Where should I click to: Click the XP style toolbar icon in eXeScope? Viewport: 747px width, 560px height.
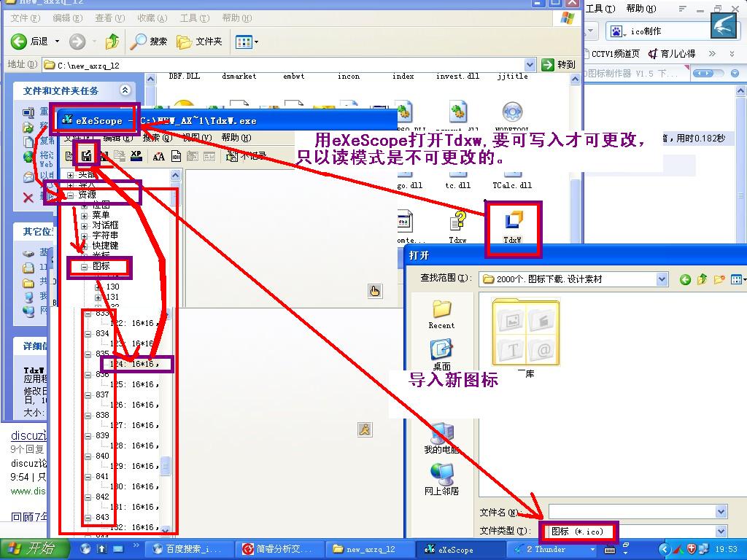coord(136,155)
